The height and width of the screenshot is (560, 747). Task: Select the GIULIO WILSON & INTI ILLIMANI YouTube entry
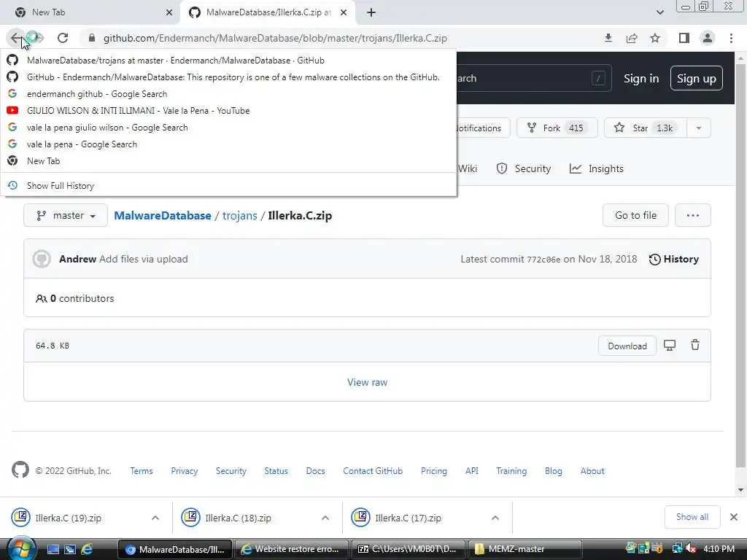coord(228,111)
